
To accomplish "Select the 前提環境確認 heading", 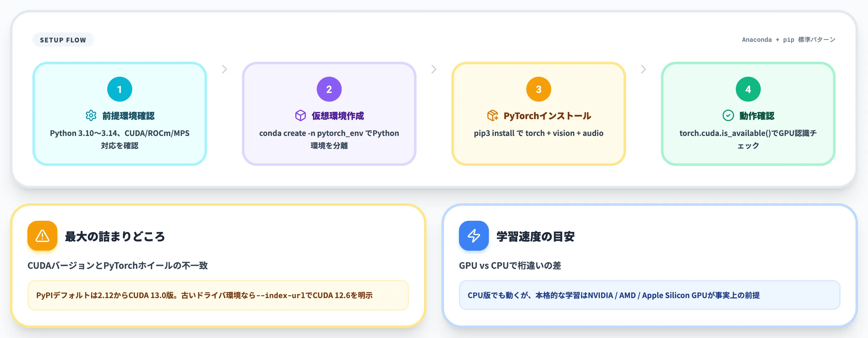I will pos(128,116).
